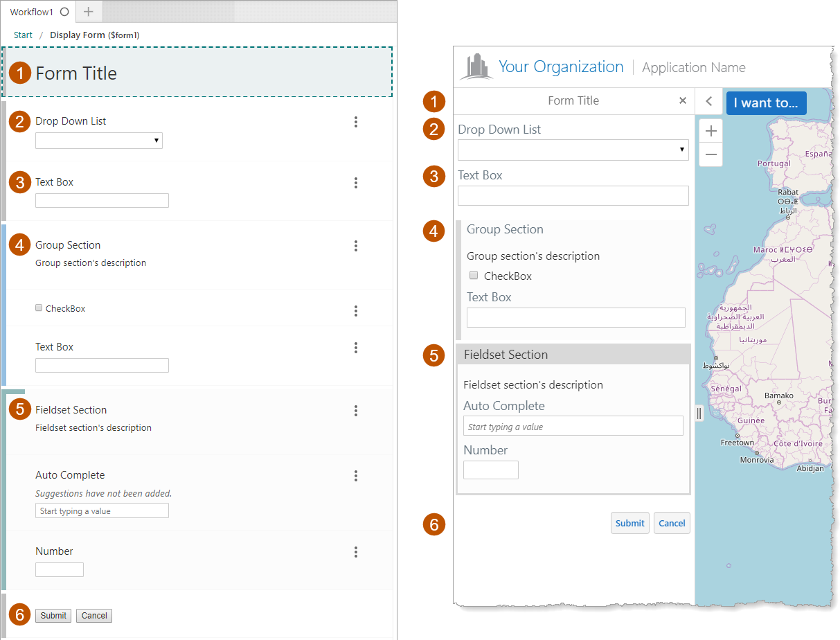840x640 pixels.
Task: Expand the designer Drop Down List combo box
Action: (x=99, y=141)
